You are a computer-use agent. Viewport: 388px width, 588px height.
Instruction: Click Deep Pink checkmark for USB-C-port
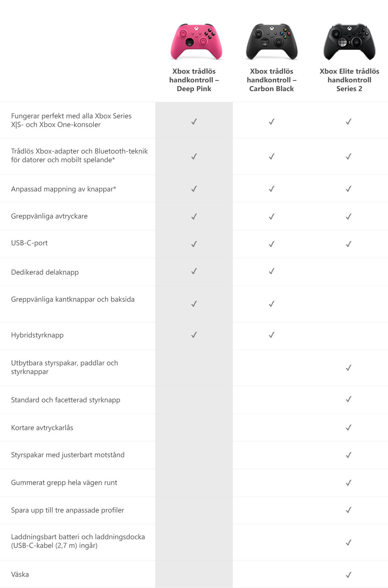pyautogui.click(x=194, y=244)
